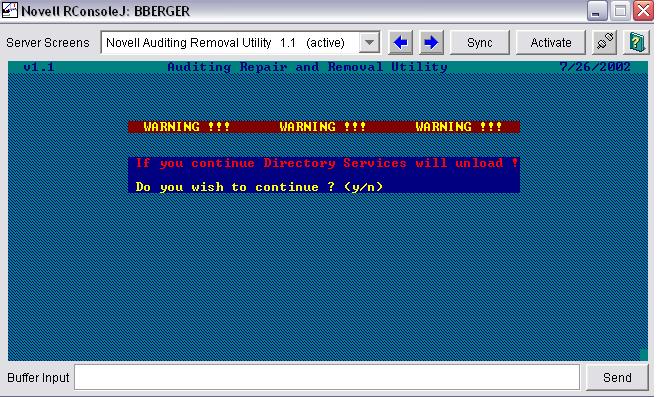Screen dimensions: 667x397
Task: Click the Sync button
Action: tap(479, 43)
